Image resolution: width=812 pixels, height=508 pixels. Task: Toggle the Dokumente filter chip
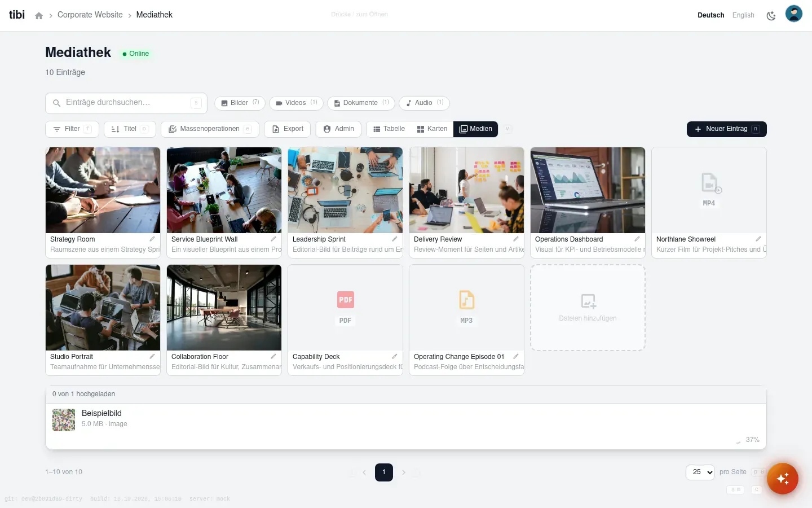(361, 103)
